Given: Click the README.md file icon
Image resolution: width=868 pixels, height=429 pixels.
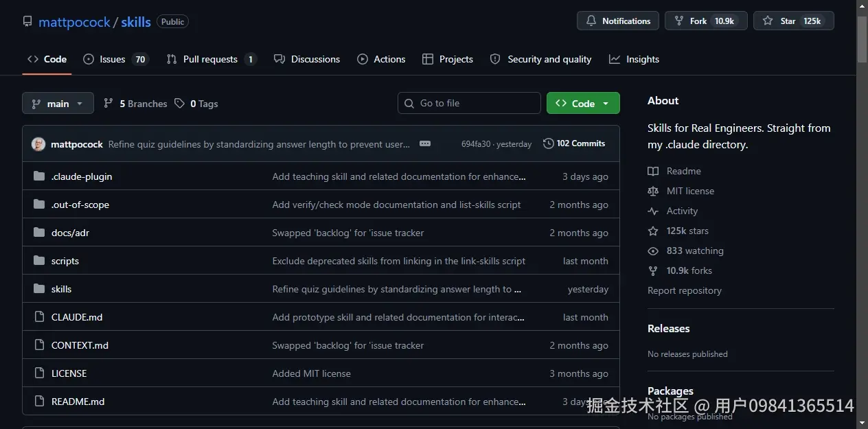Looking at the screenshot, I should tap(39, 402).
